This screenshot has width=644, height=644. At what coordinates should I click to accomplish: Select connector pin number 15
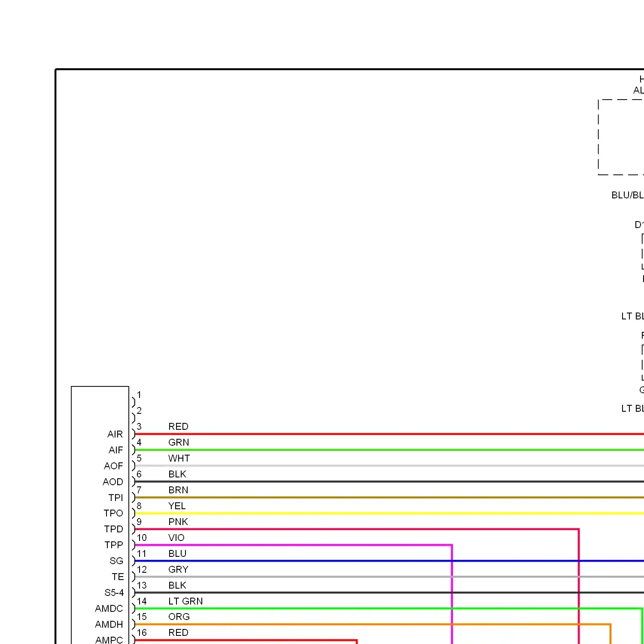(142, 617)
